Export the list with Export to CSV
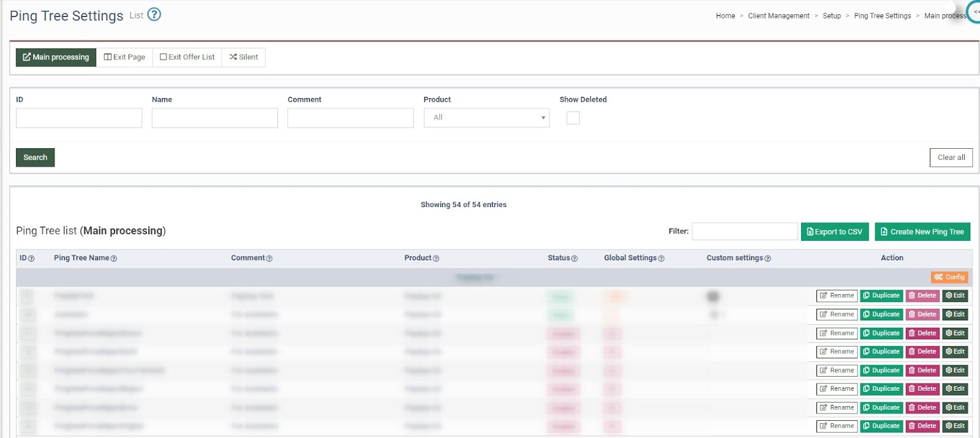The height and width of the screenshot is (438, 980). [834, 232]
